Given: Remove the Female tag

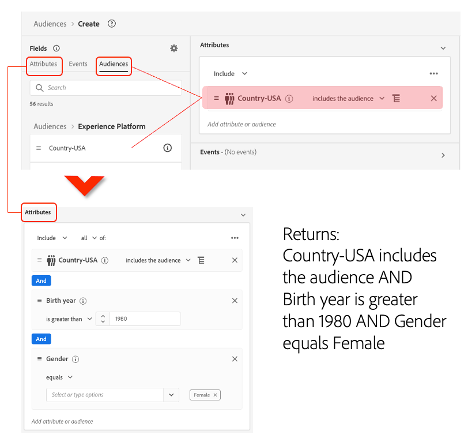Looking at the screenshot, I should [215, 395].
